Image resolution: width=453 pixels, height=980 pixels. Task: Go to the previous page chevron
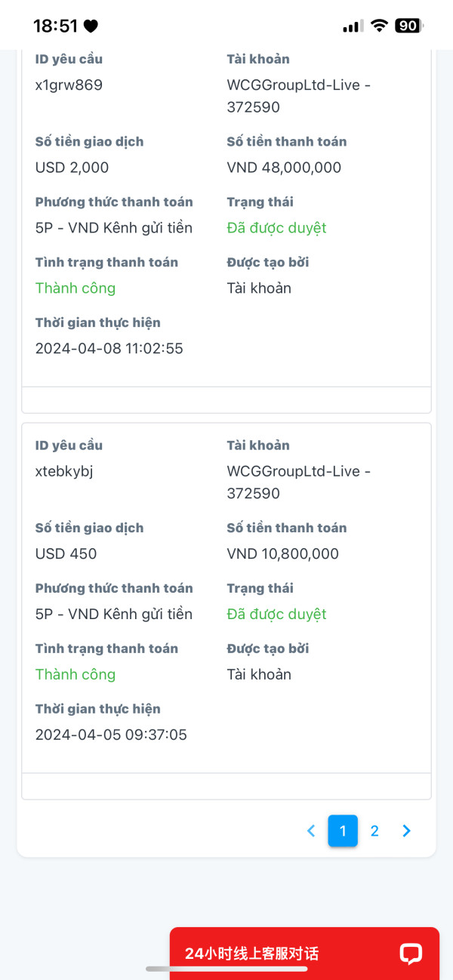coord(311,831)
